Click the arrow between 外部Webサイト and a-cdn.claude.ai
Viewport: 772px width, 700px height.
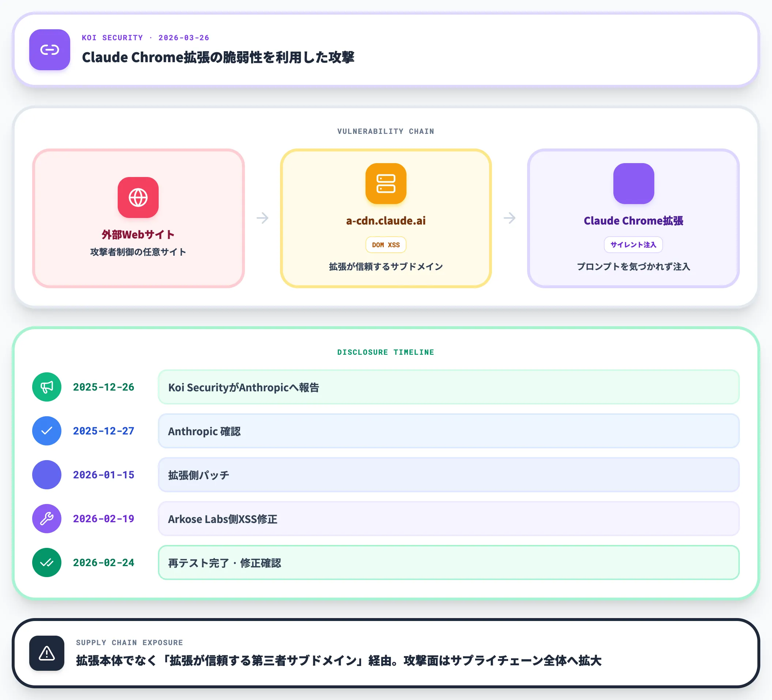coord(262,218)
